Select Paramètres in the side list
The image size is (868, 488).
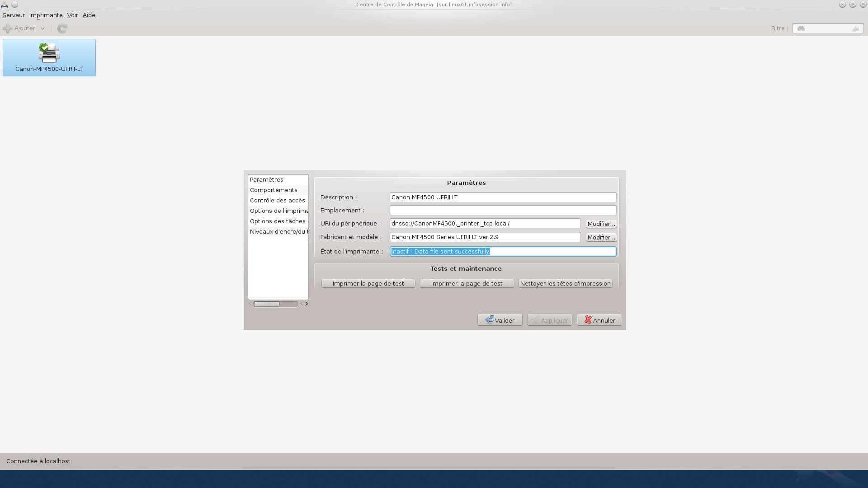tap(278, 179)
